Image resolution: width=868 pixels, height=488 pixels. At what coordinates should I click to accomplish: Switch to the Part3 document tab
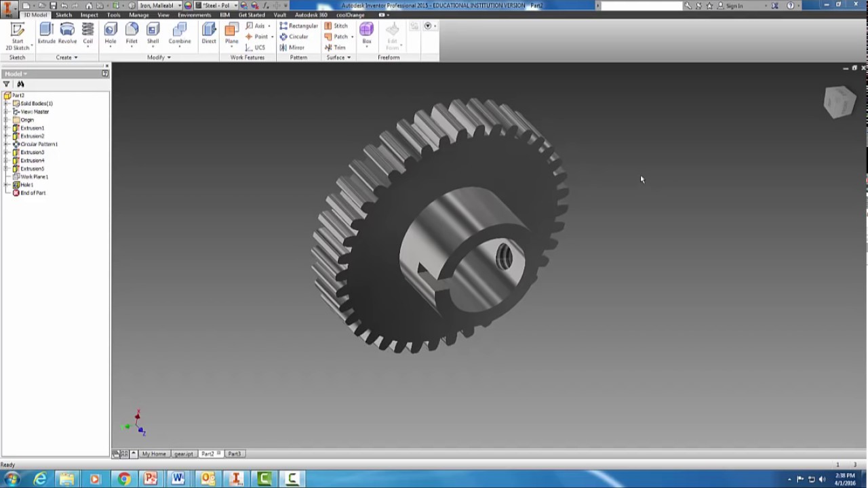(x=234, y=454)
